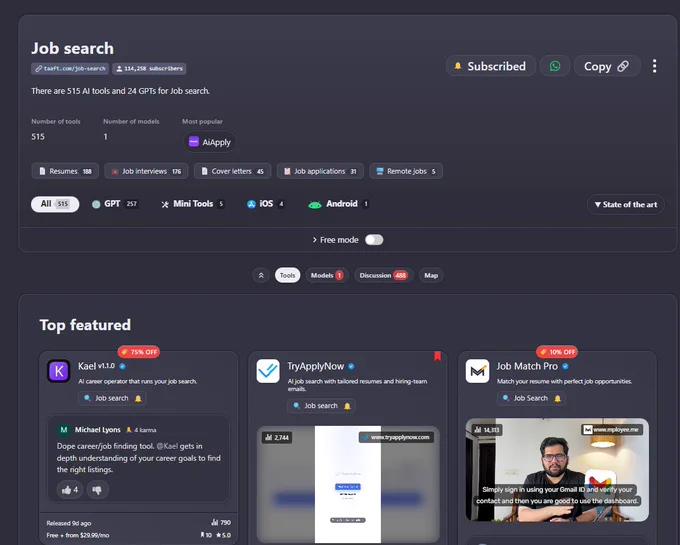Switch to the Mini Tools filter

193,204
